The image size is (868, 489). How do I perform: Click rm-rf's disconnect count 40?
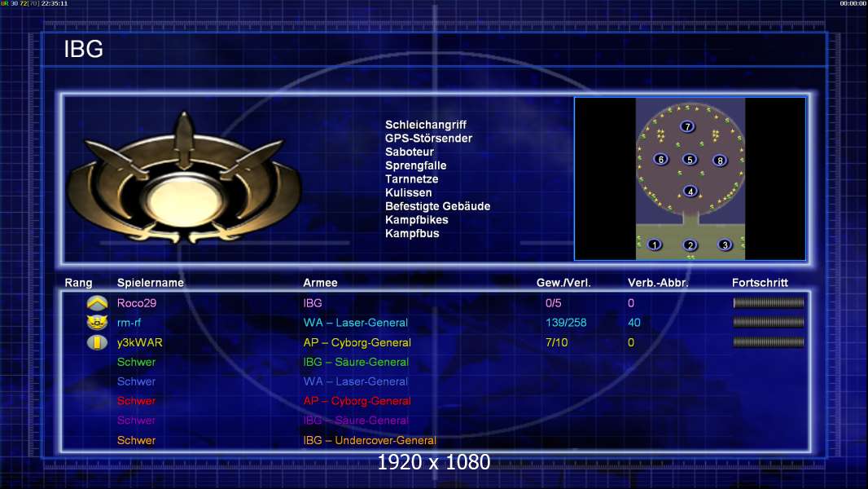[x=633, y=322]
